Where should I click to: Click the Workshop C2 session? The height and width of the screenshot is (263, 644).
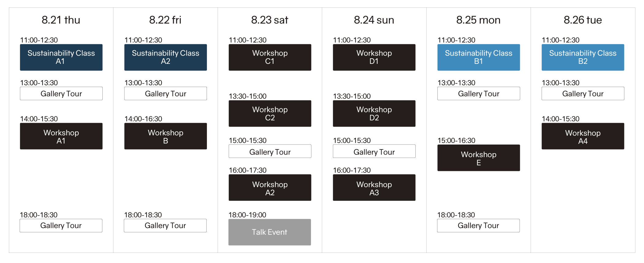point(270,114)
